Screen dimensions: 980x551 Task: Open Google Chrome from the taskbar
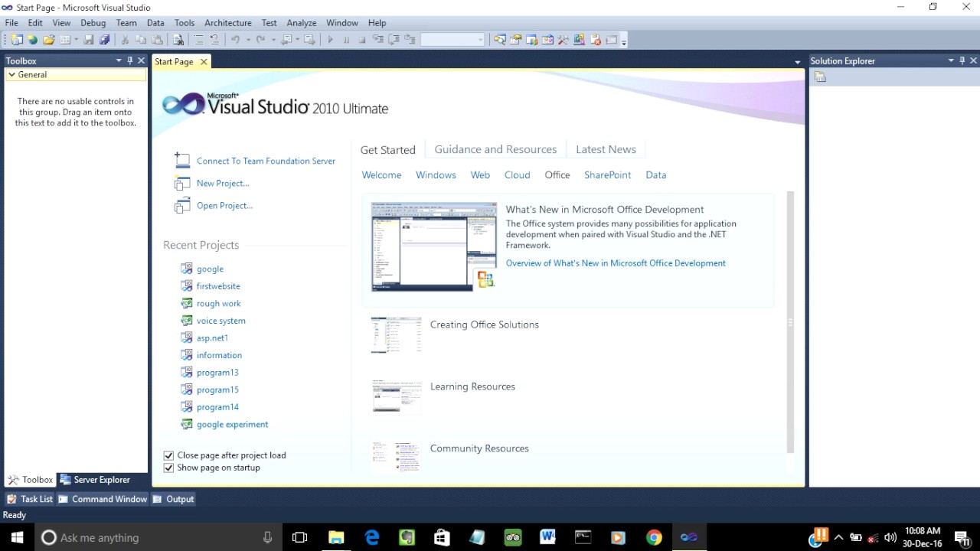(x=653, y=537)
